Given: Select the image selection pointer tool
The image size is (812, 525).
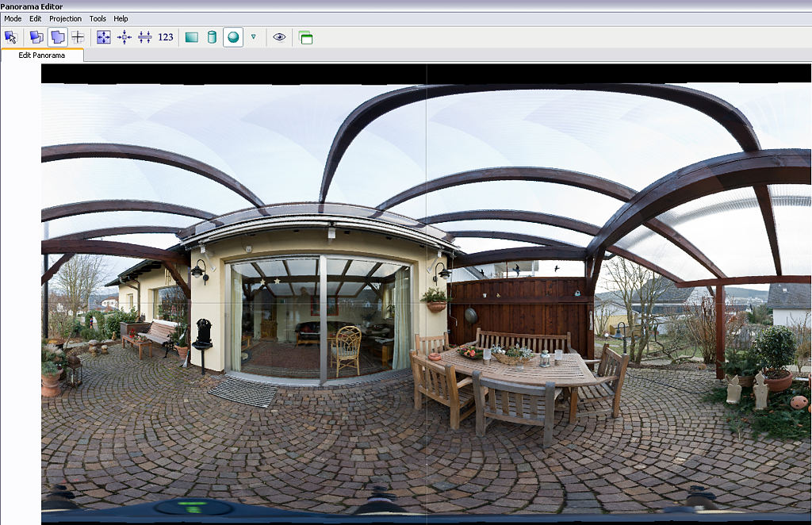Looking at the screenshot, I should [10, 36].
